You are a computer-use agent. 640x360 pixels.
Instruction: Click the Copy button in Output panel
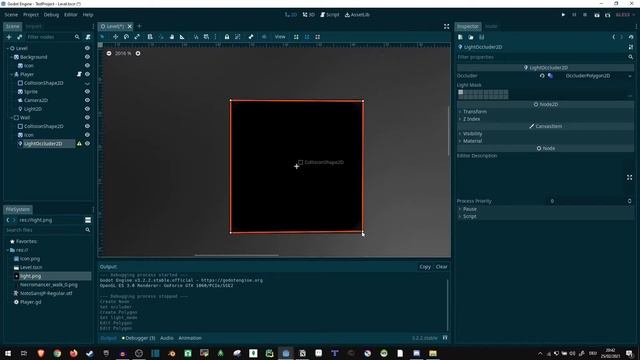[x=425, y=267]
